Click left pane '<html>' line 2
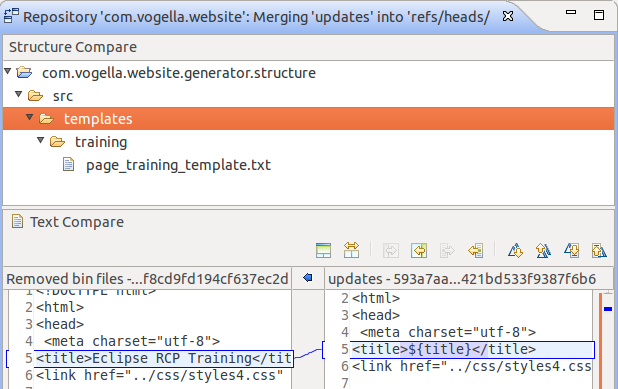 (x=60, y=307)
